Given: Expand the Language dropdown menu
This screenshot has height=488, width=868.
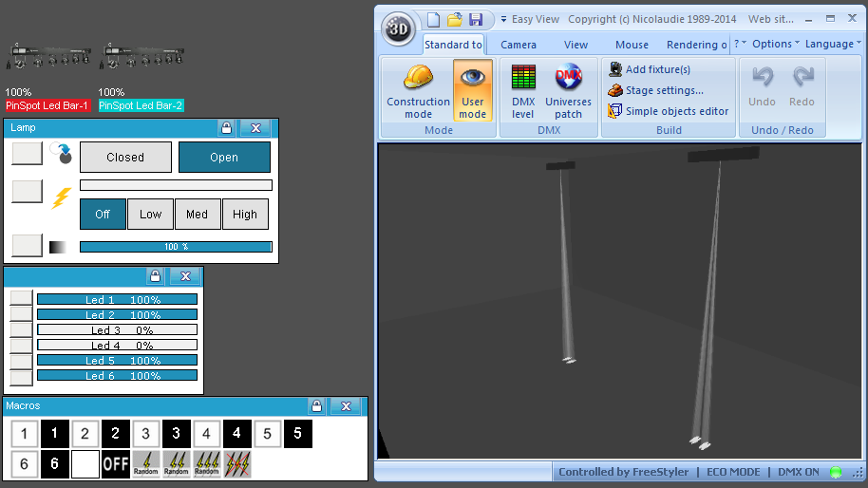Looking at the screenshot, I should [x=833, y=44].
